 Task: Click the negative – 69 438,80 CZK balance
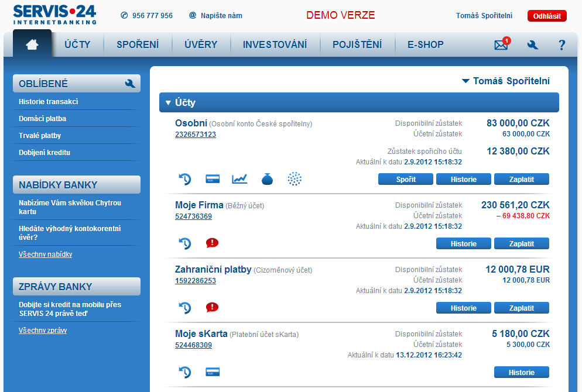[523, 216]
